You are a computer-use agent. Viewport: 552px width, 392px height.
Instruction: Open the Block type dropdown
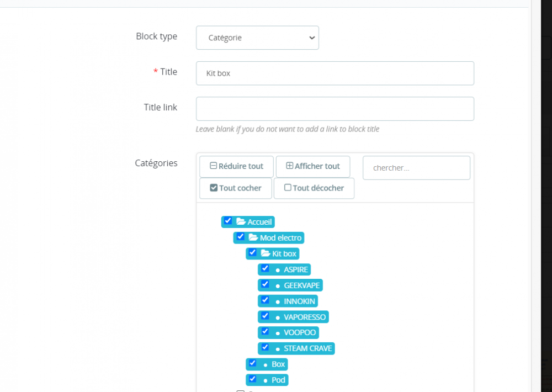click(257, 38)
